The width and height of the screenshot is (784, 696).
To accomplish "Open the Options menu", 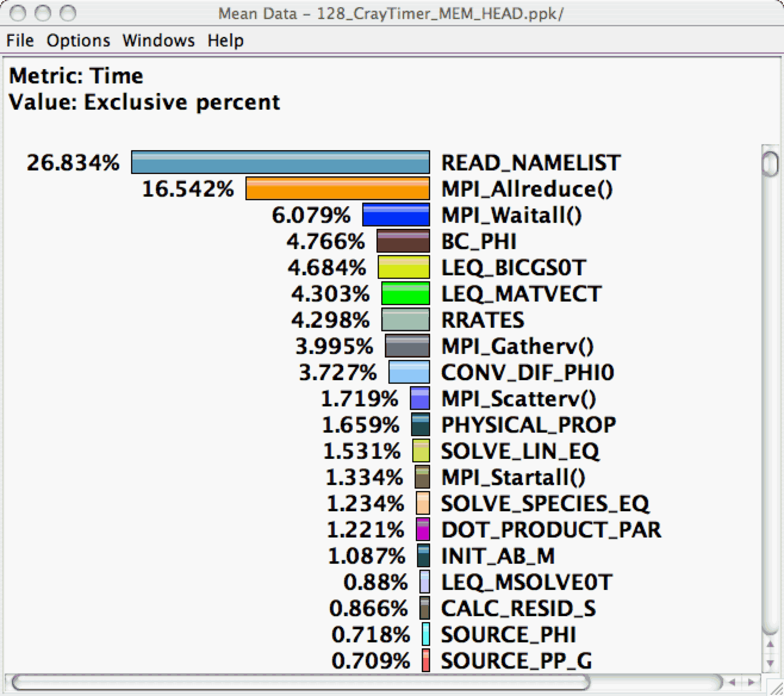I will tap(78, 41).
